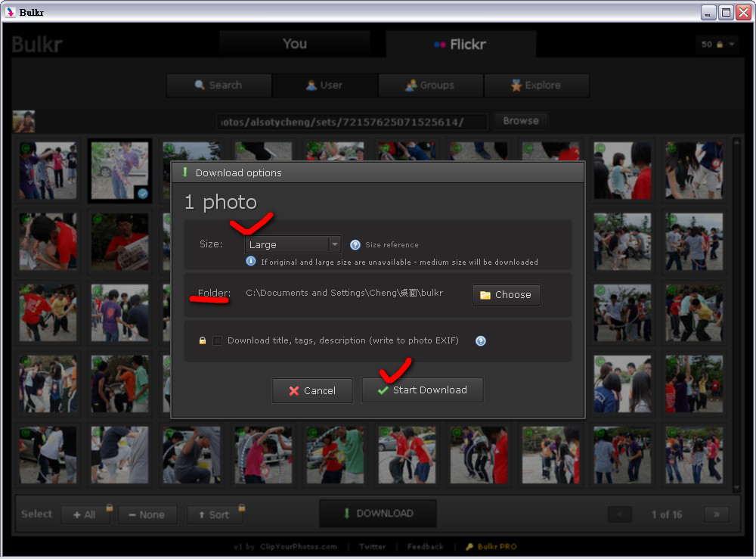Select all photos with + All
This screenshot has height=559, width=756.
pyautogui.click(x=85, y=514)
